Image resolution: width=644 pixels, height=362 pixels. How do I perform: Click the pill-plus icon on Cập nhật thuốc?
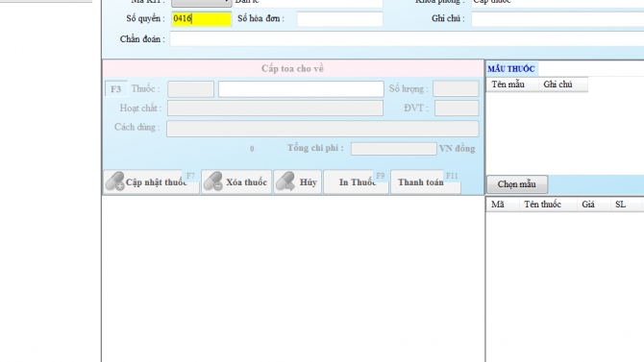pos(114,181)
